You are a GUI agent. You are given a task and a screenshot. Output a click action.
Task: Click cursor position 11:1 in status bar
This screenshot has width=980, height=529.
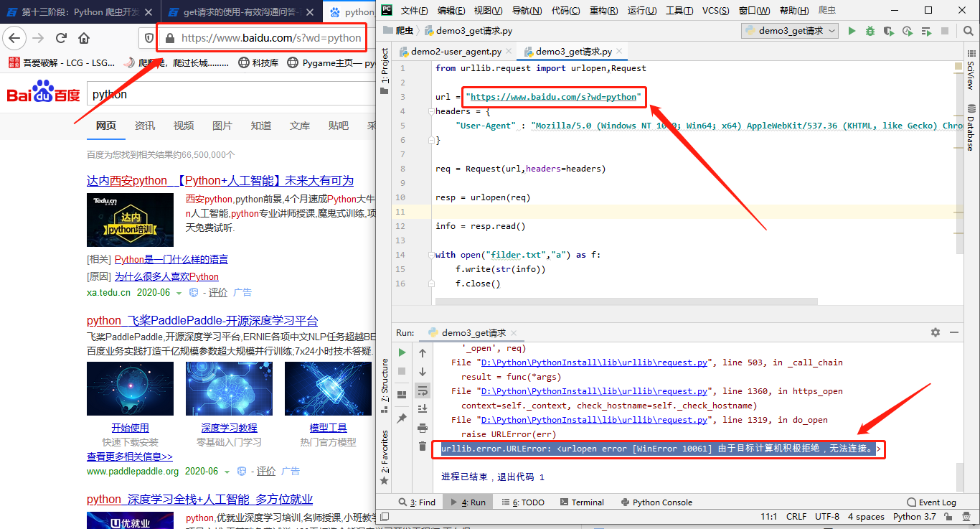[x=768, y=517]
